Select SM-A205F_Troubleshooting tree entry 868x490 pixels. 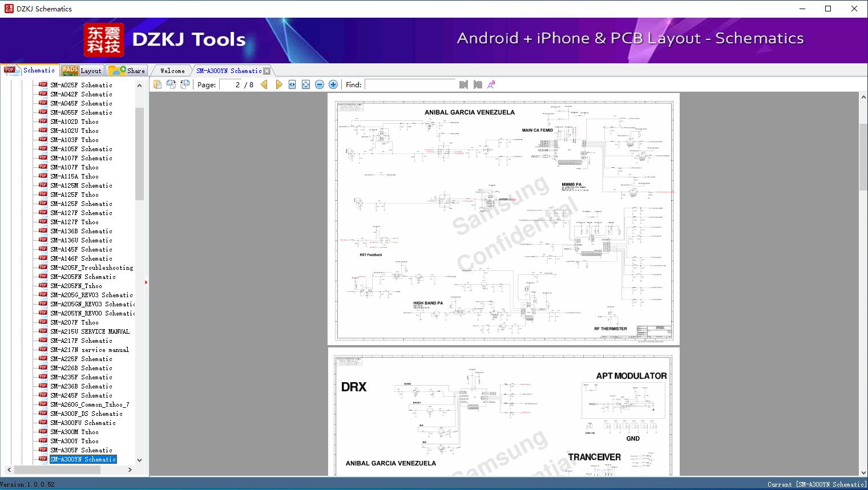[91, 268]
